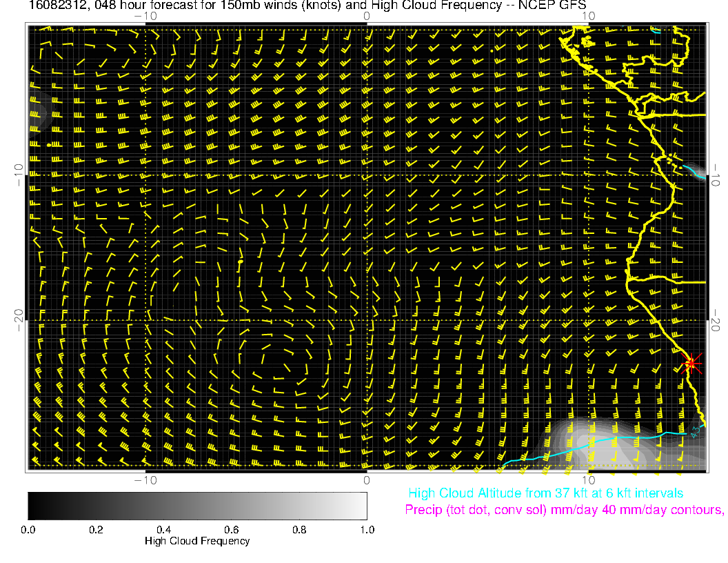The width and height of the screenshot is (728, 563).
Task: Click the 10 longitude label on the bottom axis
Action: pyautogui.click(x=588, y=480)
